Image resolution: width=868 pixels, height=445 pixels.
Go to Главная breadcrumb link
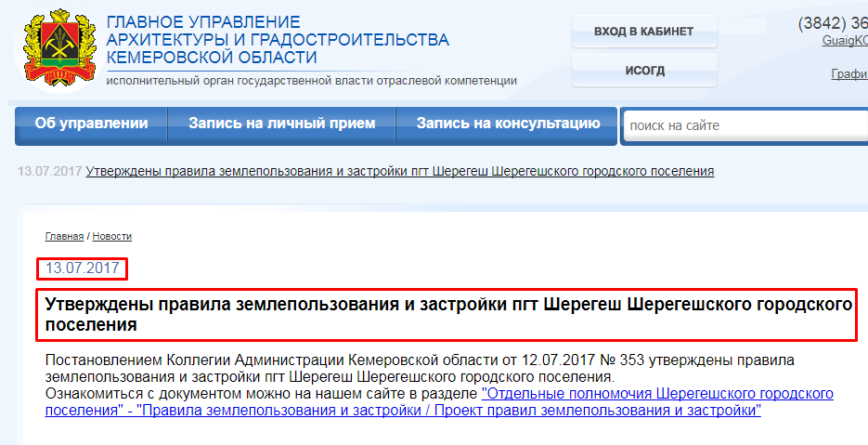click(x=64, y=236)
